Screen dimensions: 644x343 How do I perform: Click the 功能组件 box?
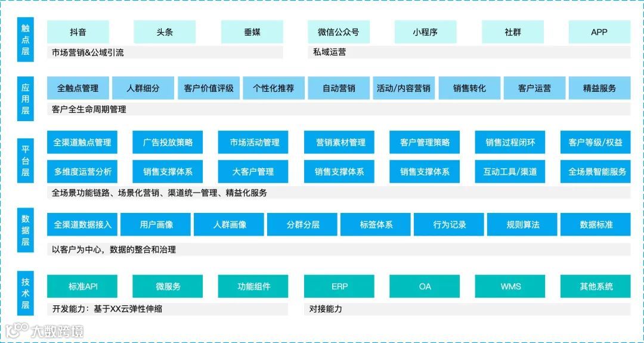tap(253, 286)
